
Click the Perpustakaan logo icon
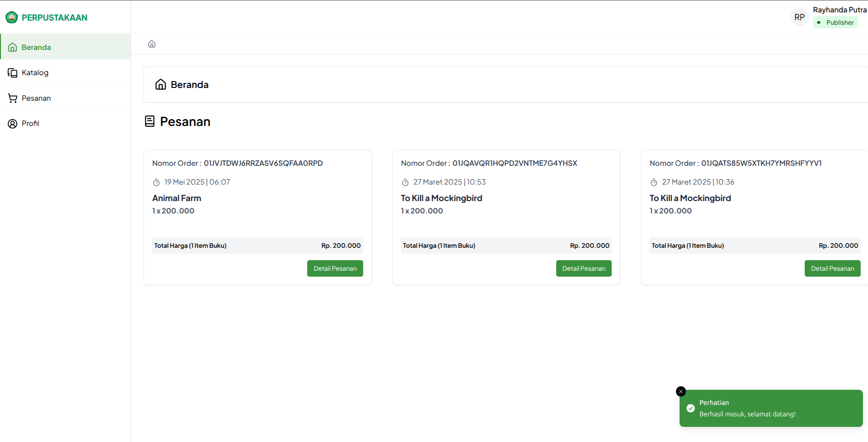(11, 17)
